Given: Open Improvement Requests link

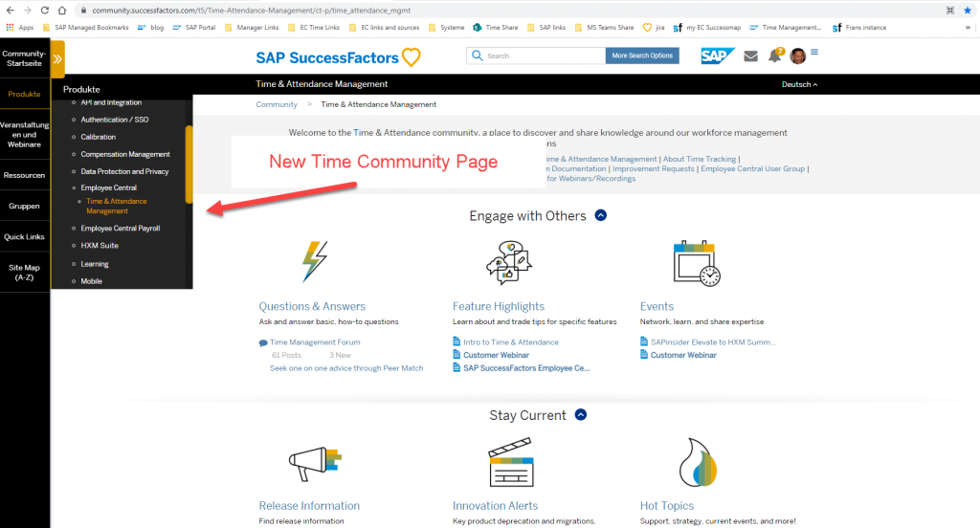Looking at the screenshot, I should point(653,168).
